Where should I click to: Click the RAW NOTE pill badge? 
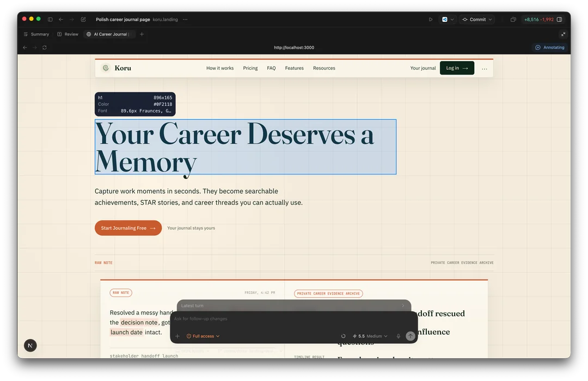(121, 292)
